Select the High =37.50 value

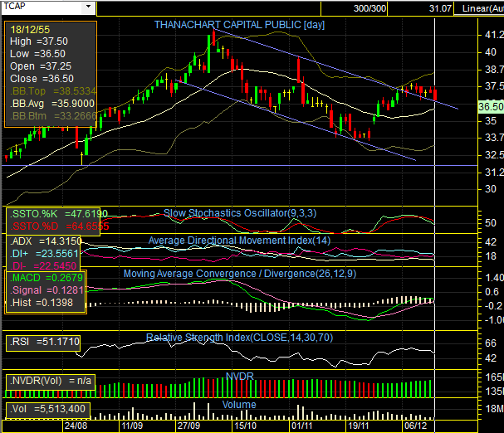[39, 41]
